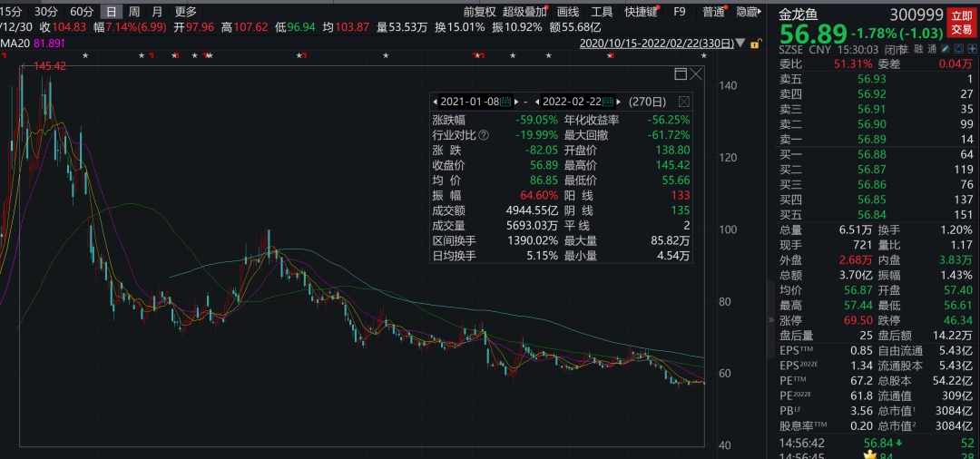Click the date range 2020/10/15-2022/02/22 link
This screenshot has width=980, height=459.
[657, 44]
